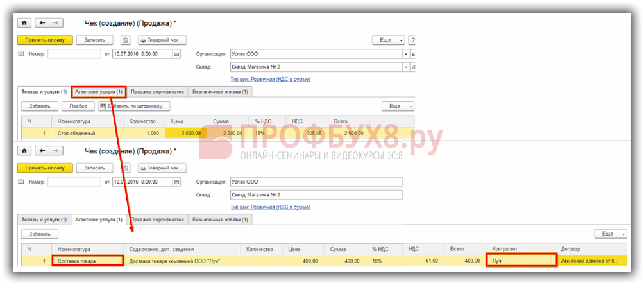Click Добавить above the Доставка товара table
Image resolution: width=644 pixels, height=285 pixels.
(39, 234)
